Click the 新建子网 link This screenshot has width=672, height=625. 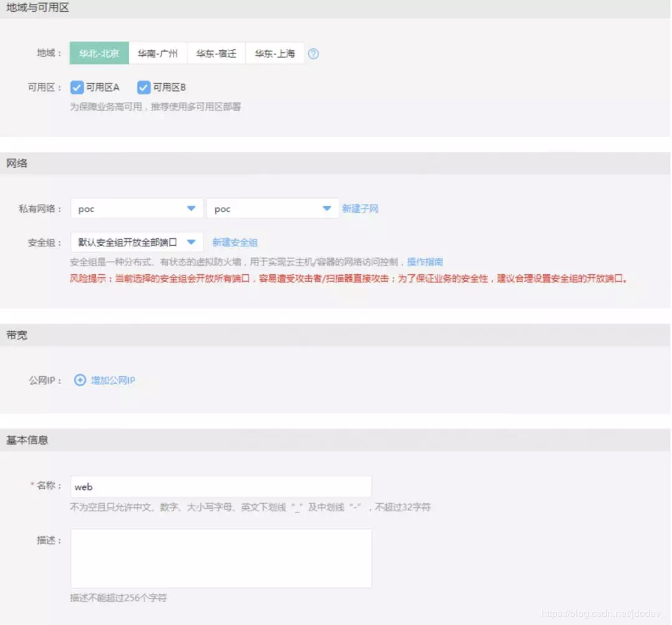(359, 208)
